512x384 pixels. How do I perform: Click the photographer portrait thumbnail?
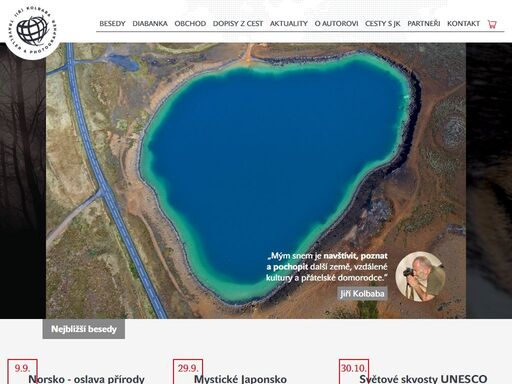tap(420, 277)
